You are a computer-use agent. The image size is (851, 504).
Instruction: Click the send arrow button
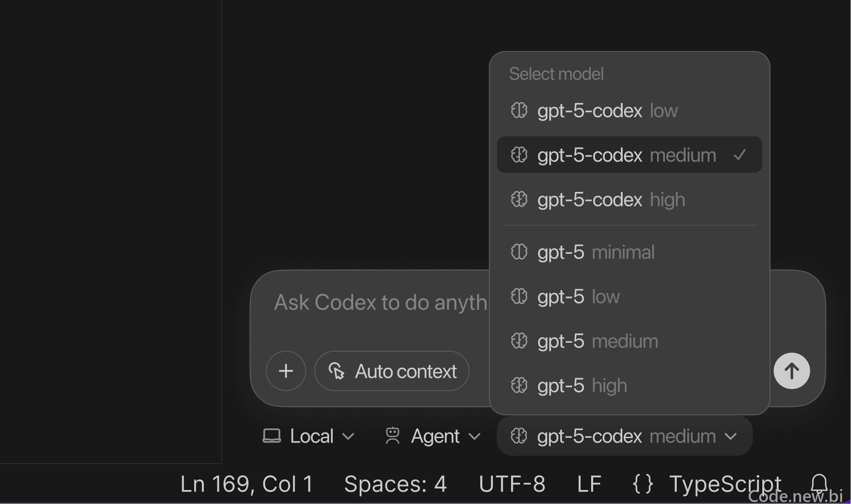[791, 371]
